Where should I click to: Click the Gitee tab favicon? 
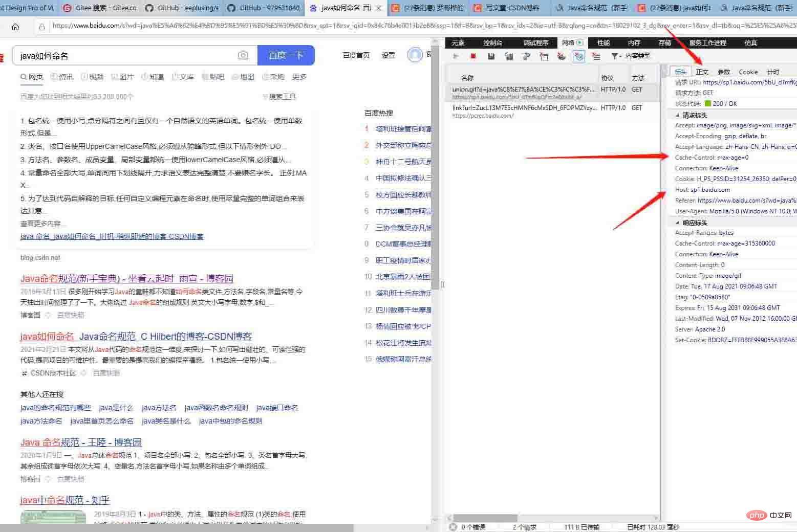coord(68,8)
